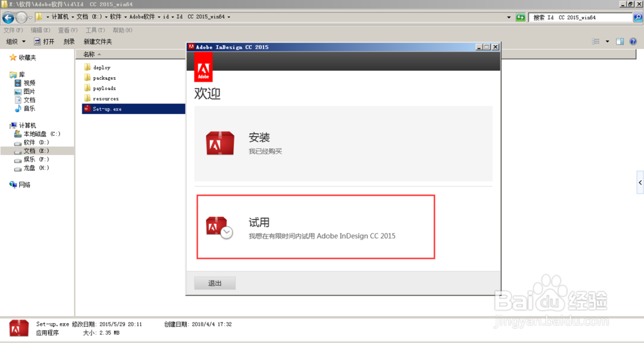Select the resources folder
This screenshot has height=343, width=644.
pyautogui.click(x=102, y=98)
